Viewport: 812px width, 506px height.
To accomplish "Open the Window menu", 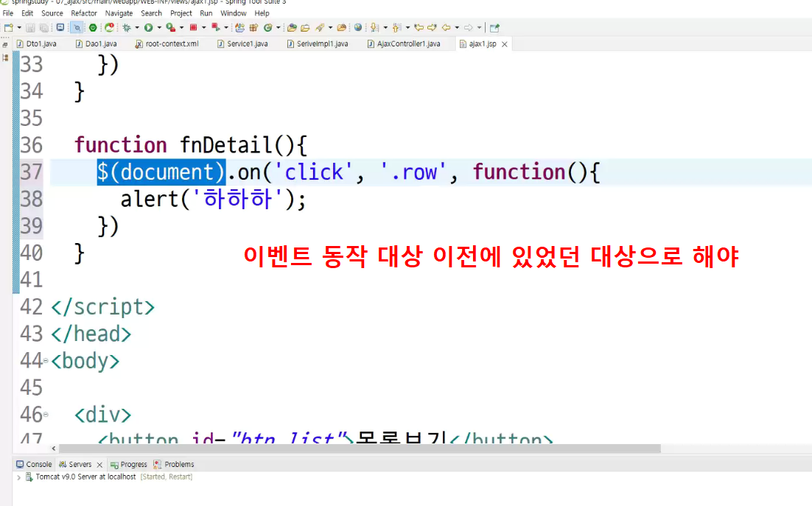I will (x=233, y=13).
